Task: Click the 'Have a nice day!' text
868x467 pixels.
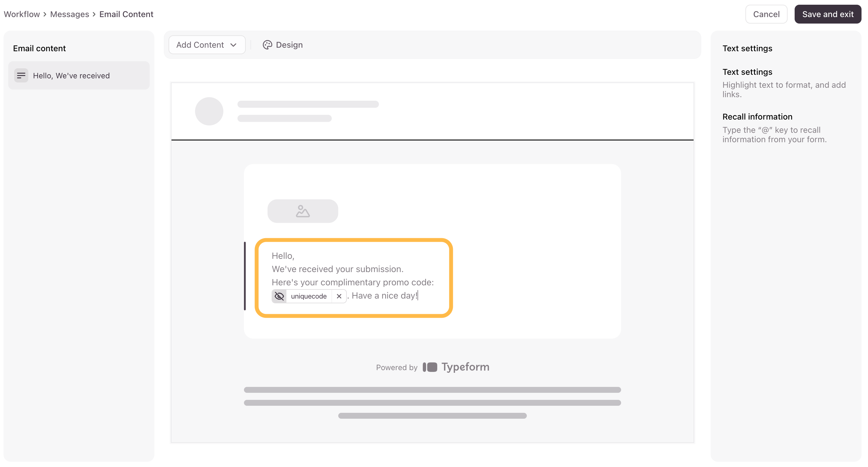Action: (385, 296)
